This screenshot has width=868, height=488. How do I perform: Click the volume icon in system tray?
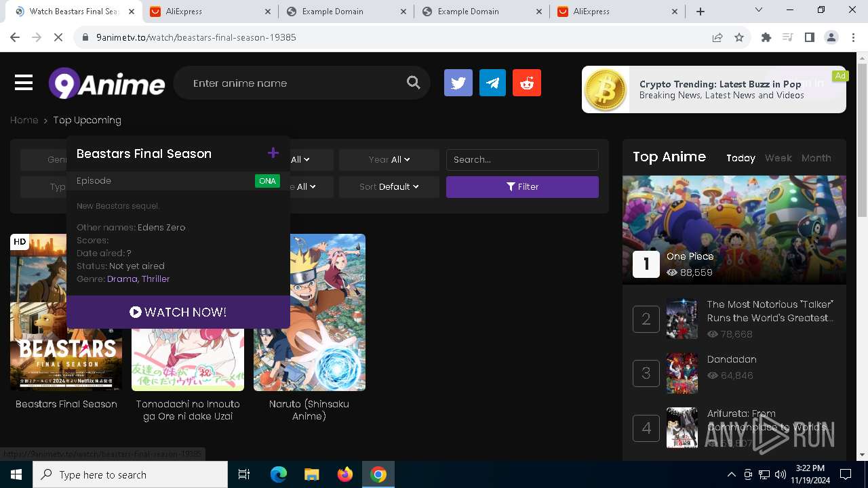click(781, 474)
